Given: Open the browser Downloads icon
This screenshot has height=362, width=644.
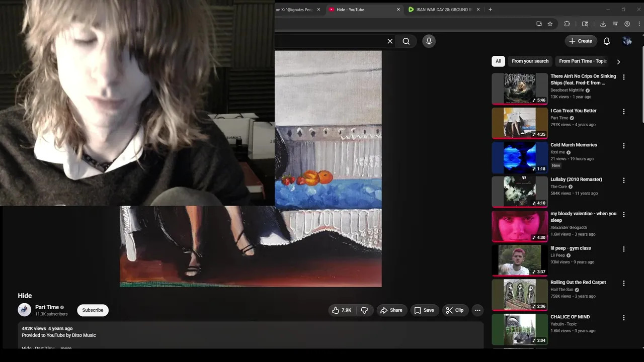Looking at the screenshot, I should [603, 24].
